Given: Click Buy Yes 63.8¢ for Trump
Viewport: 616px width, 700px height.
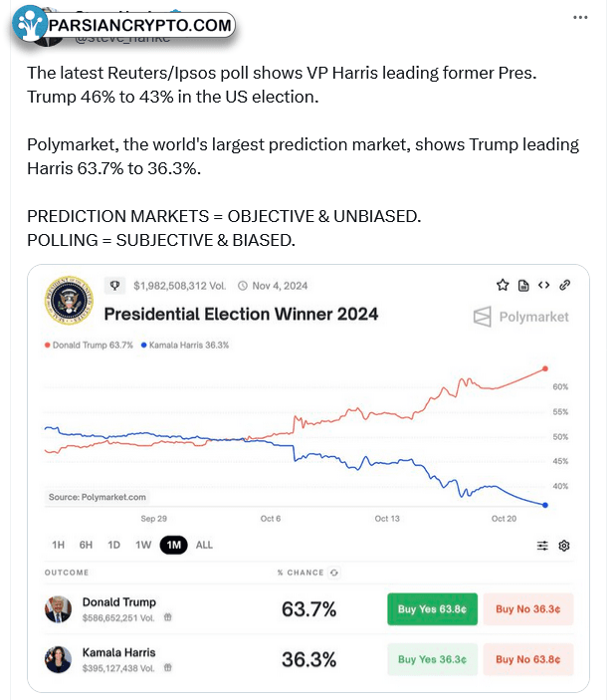Looking at the screenshot, I should click(x=432, y=609).
